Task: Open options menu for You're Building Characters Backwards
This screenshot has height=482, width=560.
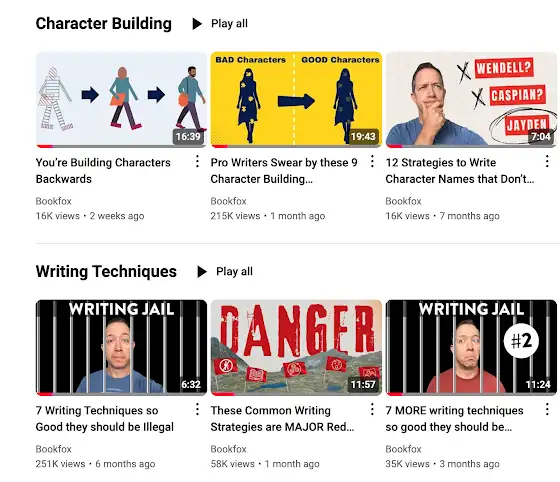Action: point(197,161)
